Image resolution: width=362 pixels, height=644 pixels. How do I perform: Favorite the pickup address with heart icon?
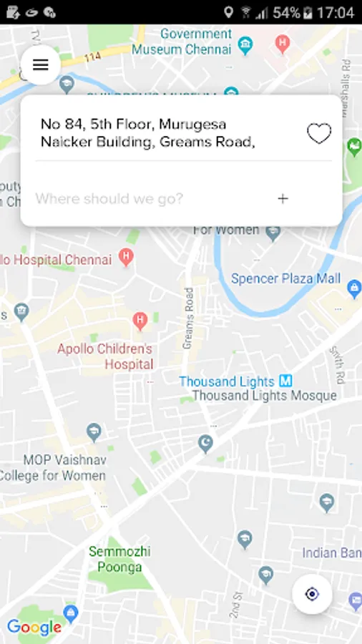[319, 134]
